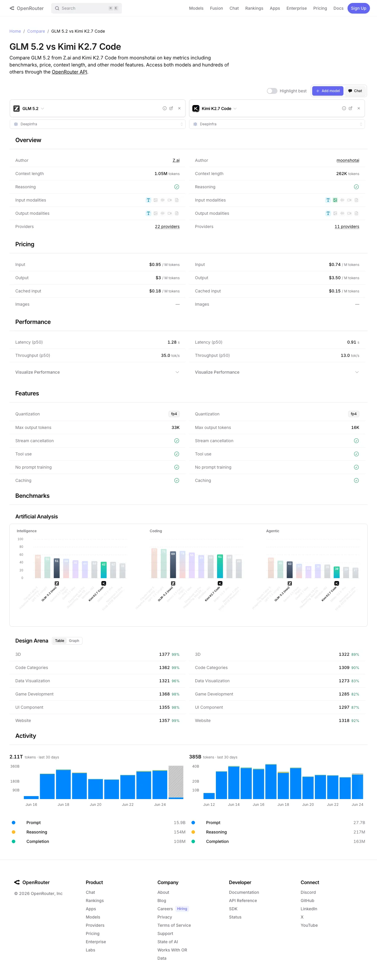
Task: Click GLM 5.2 stream cancellation checkmark
Action: pos(177,440)
